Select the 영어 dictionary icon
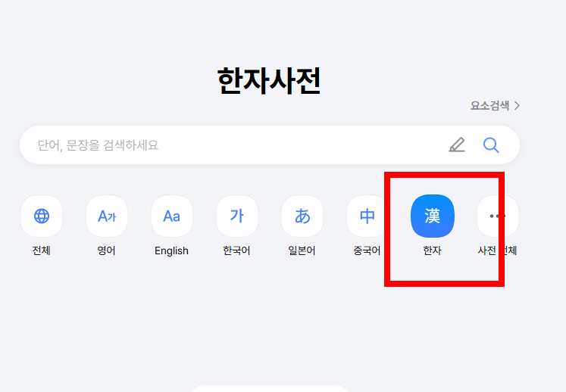This screenshot has width=566, height=392. [107, 216]
